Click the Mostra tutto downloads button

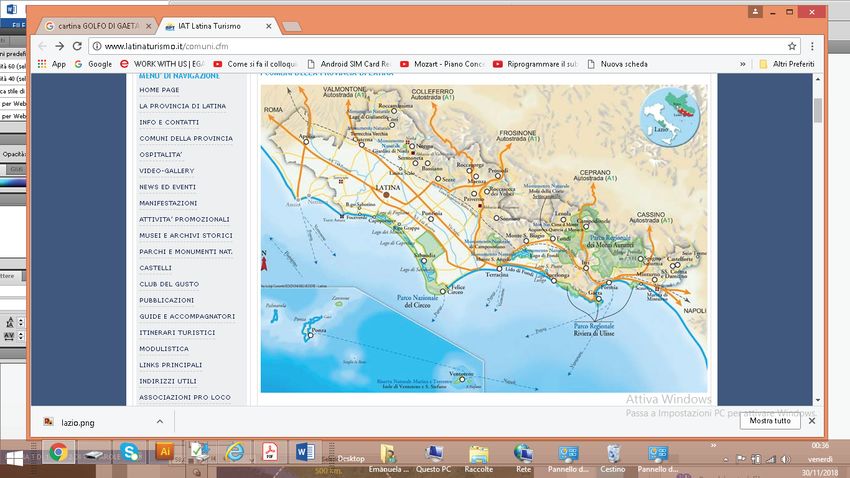[x=770, y=421]
